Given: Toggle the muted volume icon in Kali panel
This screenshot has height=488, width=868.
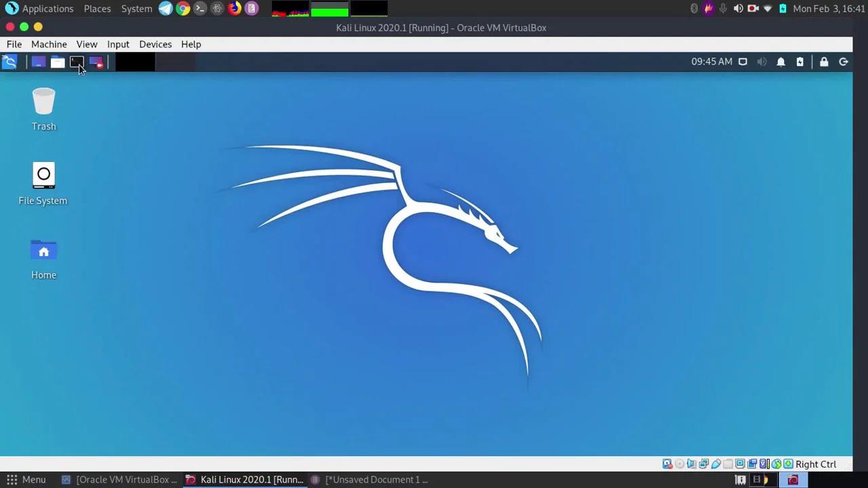Looking at the screenshot, I should tap(762, 62).
